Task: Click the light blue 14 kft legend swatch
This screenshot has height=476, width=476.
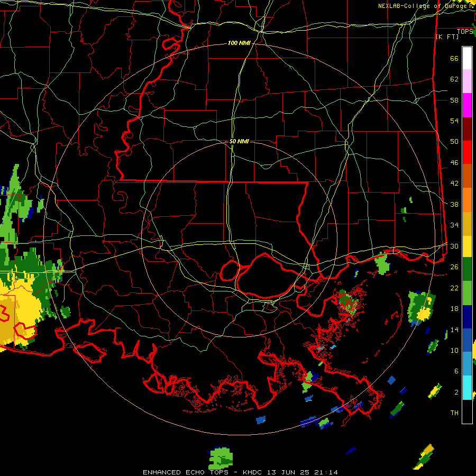Action: (x=467, y=364)
